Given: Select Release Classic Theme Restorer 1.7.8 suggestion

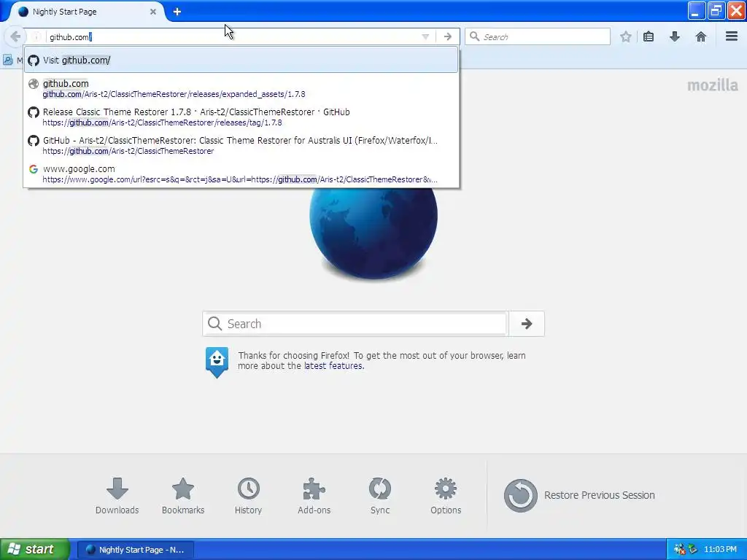Looking at the screenshot, I should pos(241,117).
